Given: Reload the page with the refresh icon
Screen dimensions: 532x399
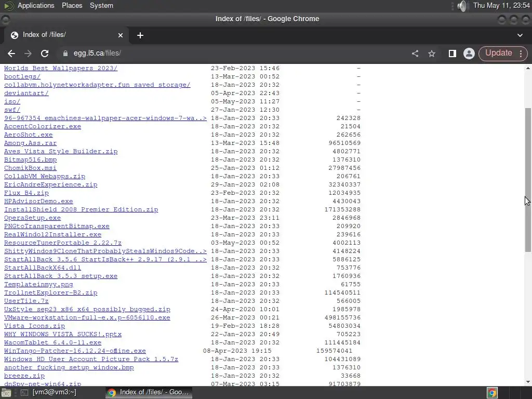Looking at the screenshot, I should coord(45,54).
